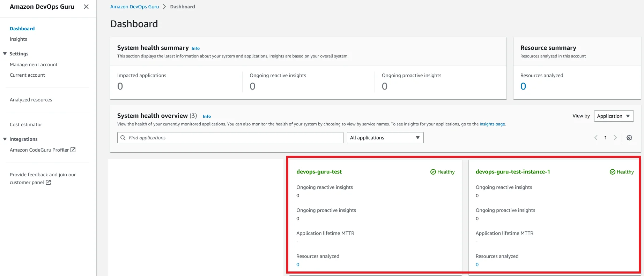The width and height of the screenshot is (644, 276).
Task: Open the devops-guru-test application
Action: [319, 171]
